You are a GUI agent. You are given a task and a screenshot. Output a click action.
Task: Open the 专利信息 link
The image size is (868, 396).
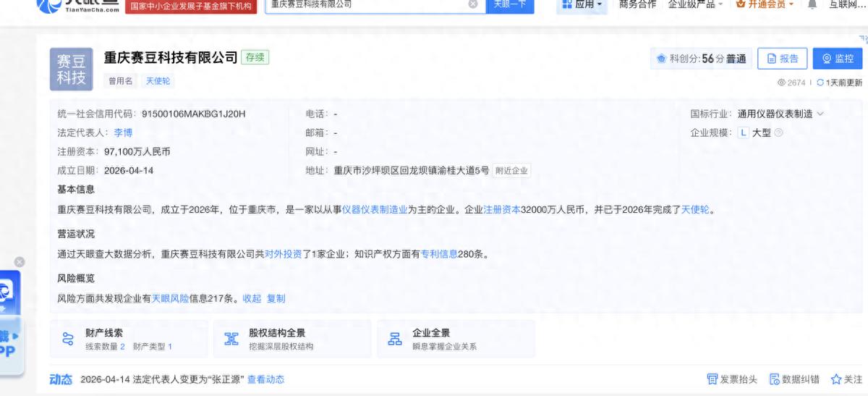coord(439,254)
